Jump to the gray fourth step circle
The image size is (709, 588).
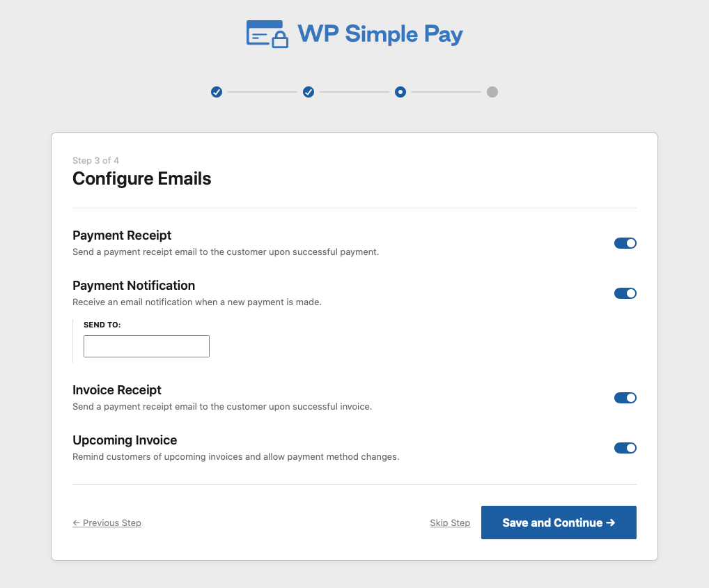492,92
